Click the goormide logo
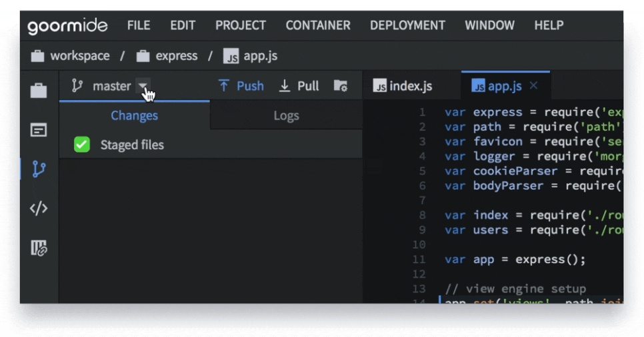The height and width of the screenshot is (337, 644). pyautogui.click(x=67, y=26)
